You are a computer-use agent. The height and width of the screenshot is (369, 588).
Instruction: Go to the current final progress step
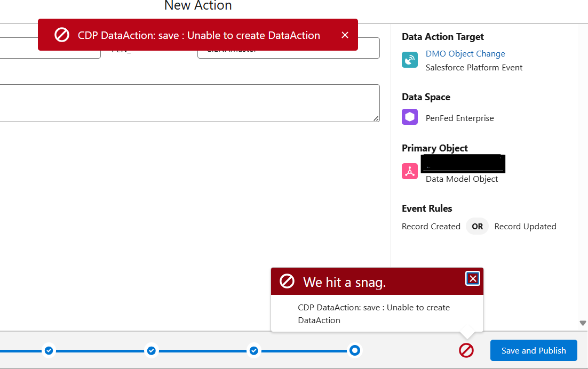(355, 351)
